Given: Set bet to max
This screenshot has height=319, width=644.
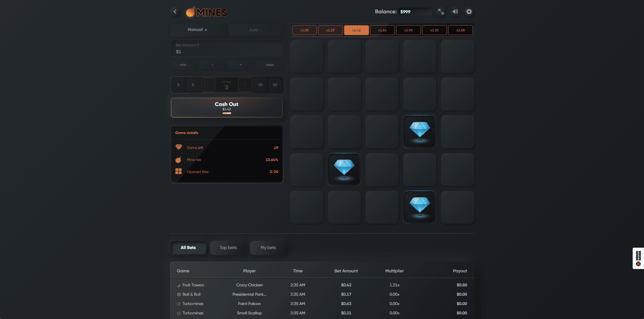Looking at the screenshot, I should pyautogui.click(x=270, y=65).
